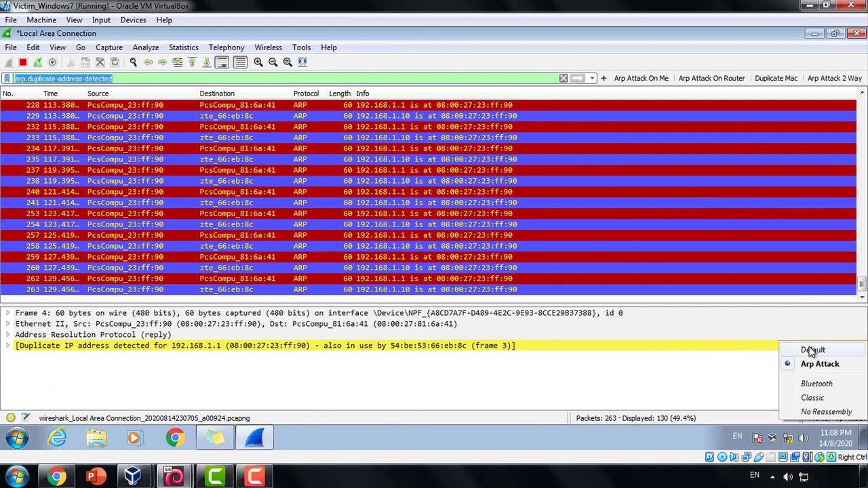Screen dimensions: 868x488
Task: Open the Telephony menu
Action: tap(226, 47)
